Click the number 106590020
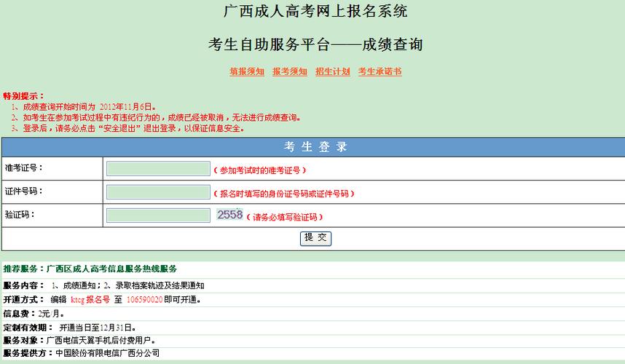 [x=144, y=299]
